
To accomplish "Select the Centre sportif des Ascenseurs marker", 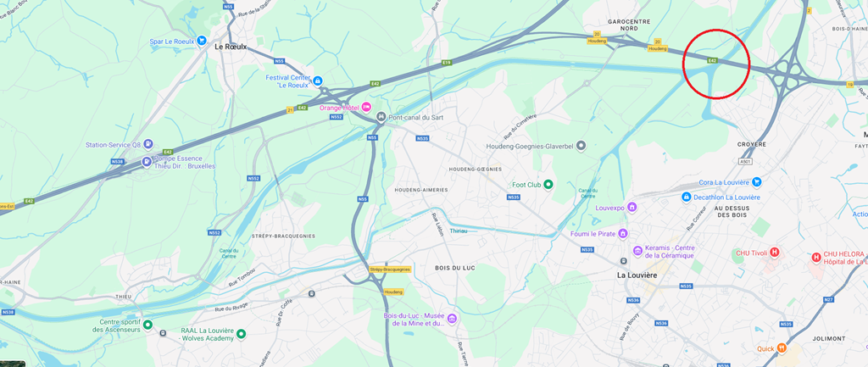I will pyautogui.click(x=147, y=325).
